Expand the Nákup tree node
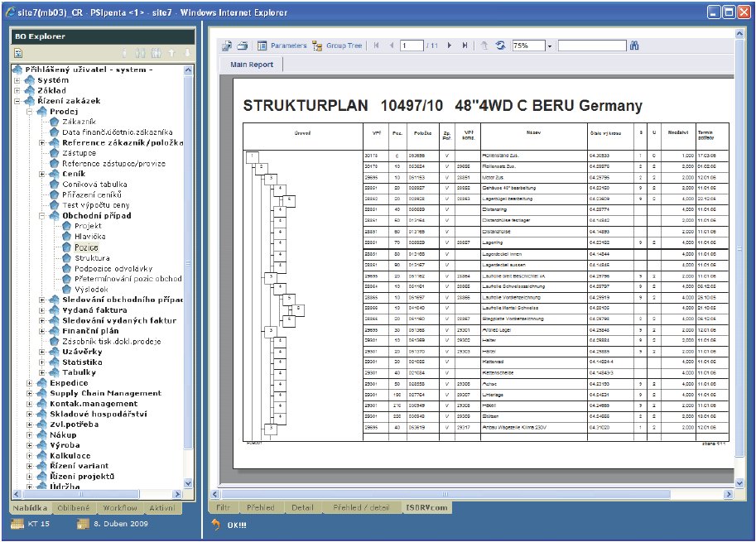This screenshot has width=756, height=542. pos(30,435)
